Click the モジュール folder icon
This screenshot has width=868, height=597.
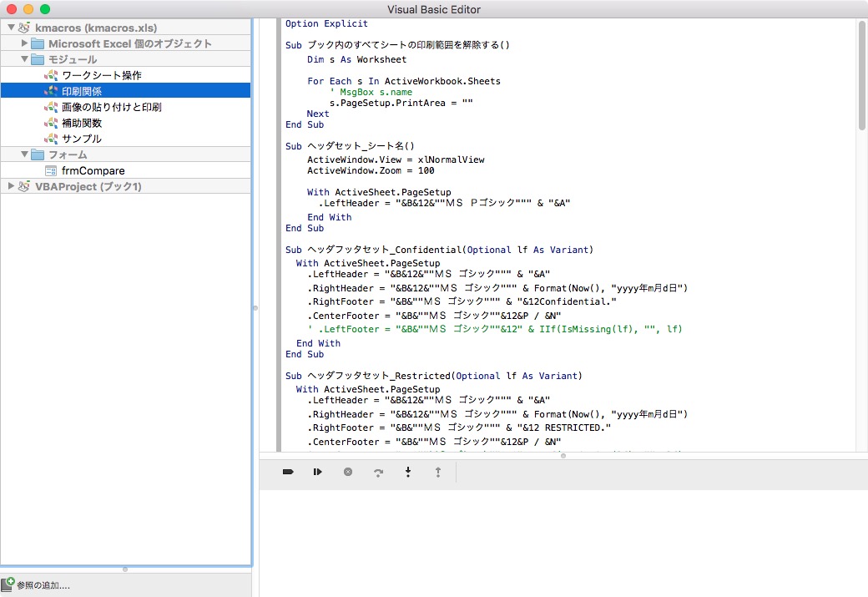tap(38, 59)
